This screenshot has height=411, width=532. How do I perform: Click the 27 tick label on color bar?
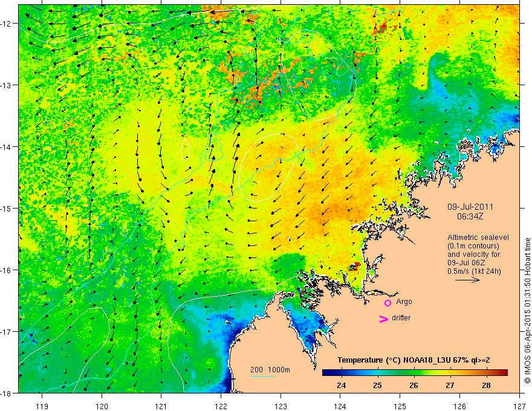click(x=450, y=385)
